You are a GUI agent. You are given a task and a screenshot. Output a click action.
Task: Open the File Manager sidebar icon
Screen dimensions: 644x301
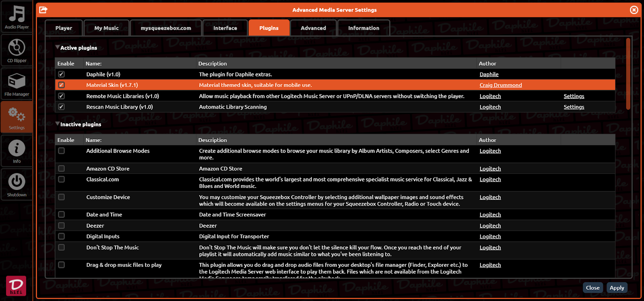17,84
